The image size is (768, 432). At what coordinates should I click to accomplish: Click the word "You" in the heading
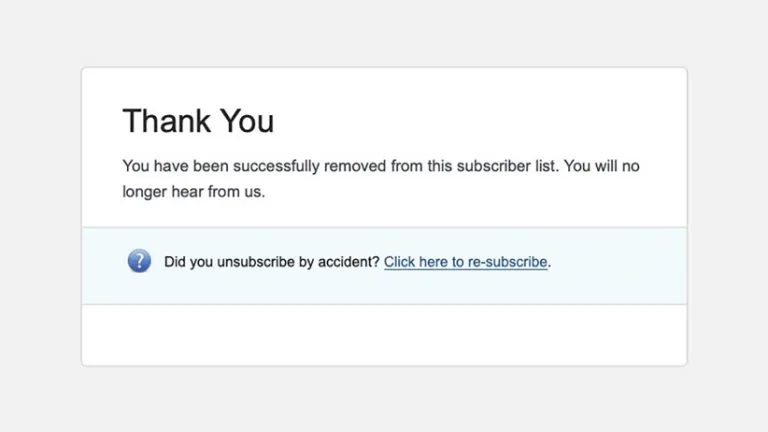[246, 121]
